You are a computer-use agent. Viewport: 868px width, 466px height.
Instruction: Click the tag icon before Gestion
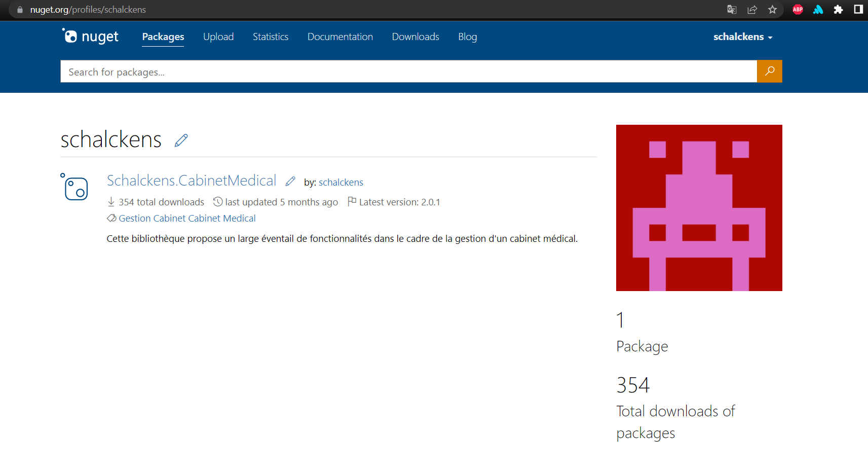pos(111,218)
